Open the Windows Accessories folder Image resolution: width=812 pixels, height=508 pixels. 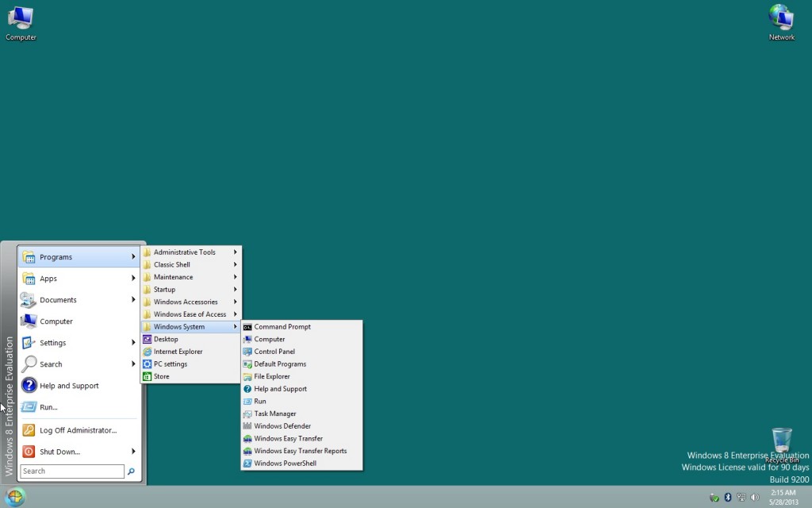(x=190, y=302)
